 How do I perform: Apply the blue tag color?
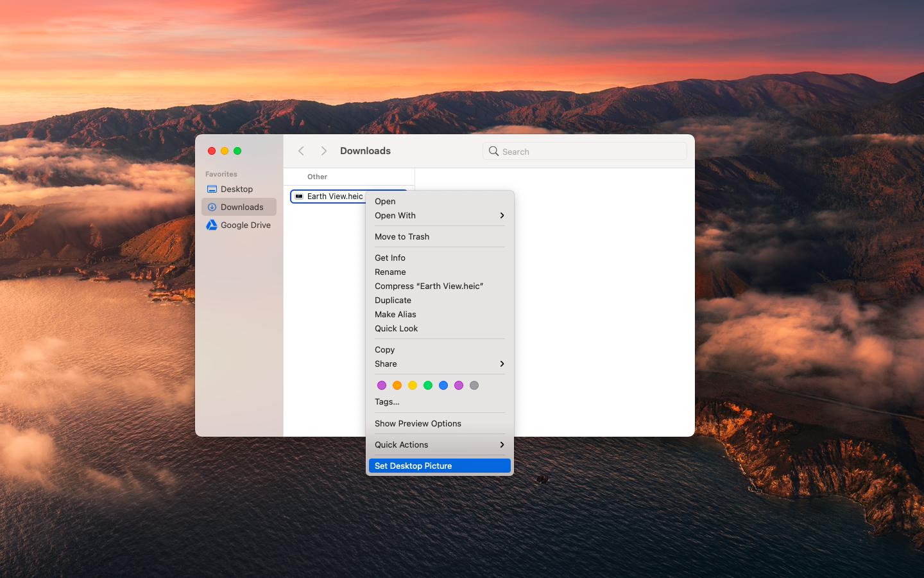[x=443, y=385]
